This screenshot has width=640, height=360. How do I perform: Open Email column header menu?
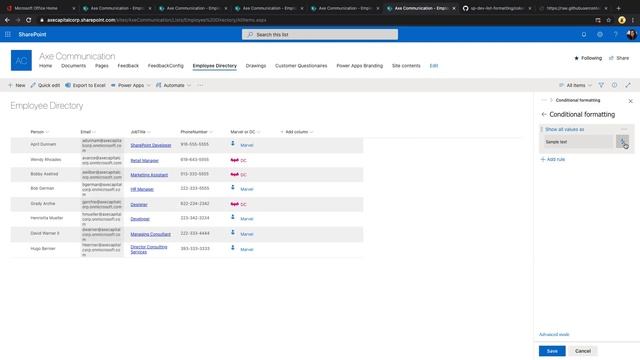[88, 132]
